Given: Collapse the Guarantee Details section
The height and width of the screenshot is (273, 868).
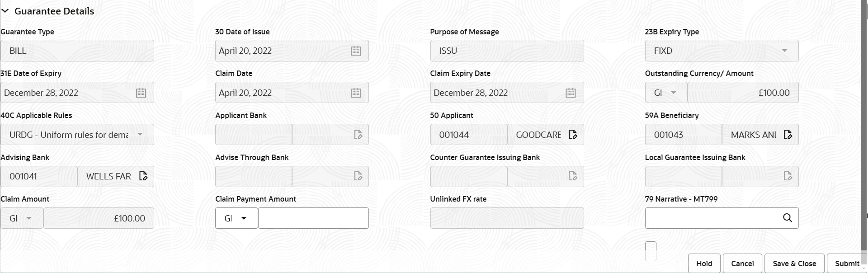Looking at the screenshot, I should (5, 11).
